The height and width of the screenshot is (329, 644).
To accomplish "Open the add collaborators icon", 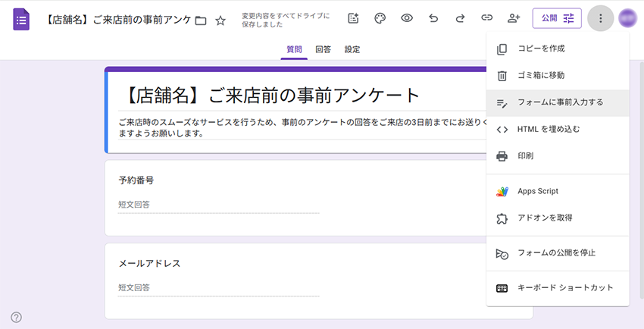I will [x=514, y=18].
